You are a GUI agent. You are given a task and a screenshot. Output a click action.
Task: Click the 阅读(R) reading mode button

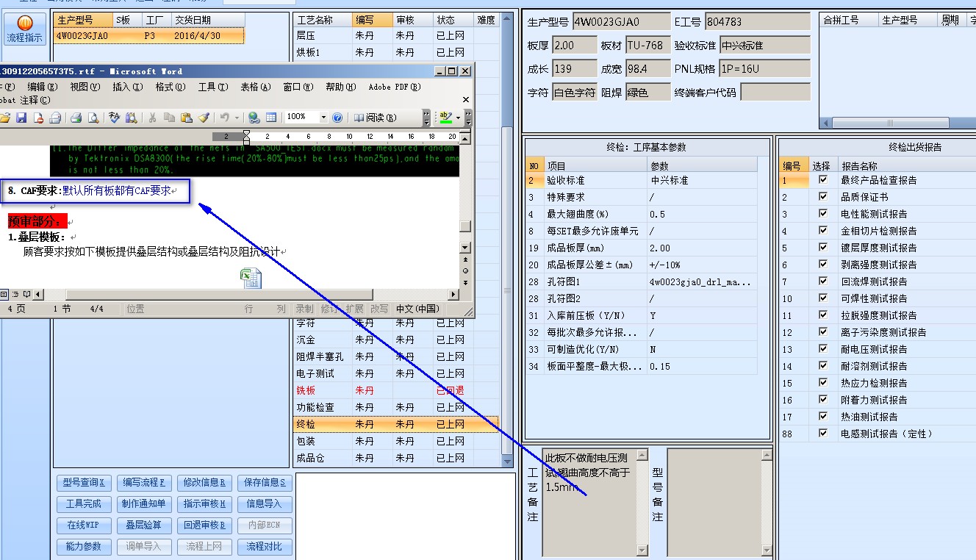click(x=374, y=118)
